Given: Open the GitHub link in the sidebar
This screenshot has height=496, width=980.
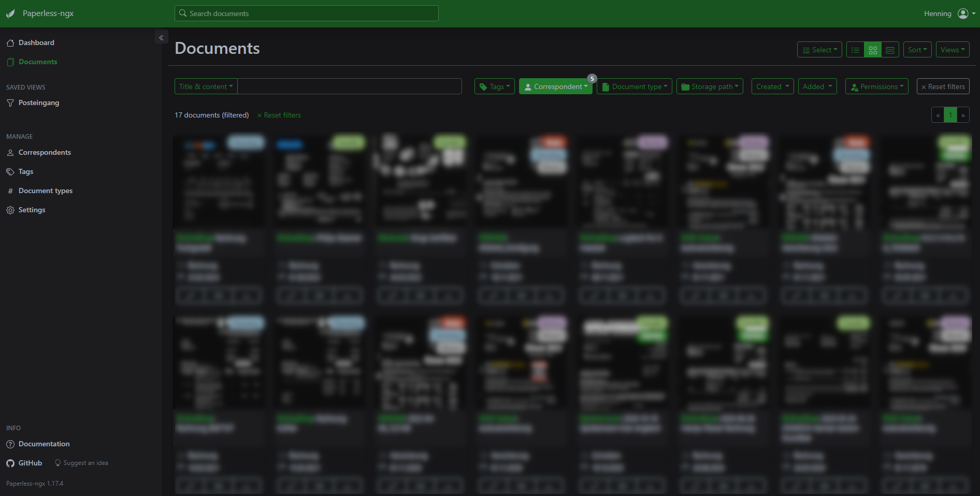Looking at the screenshot, I should coord(24,463).
